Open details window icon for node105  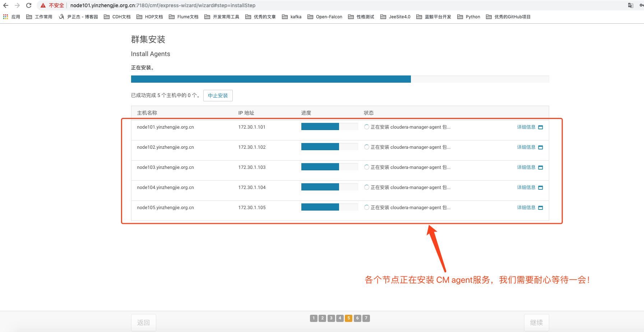tap(541, 208)
